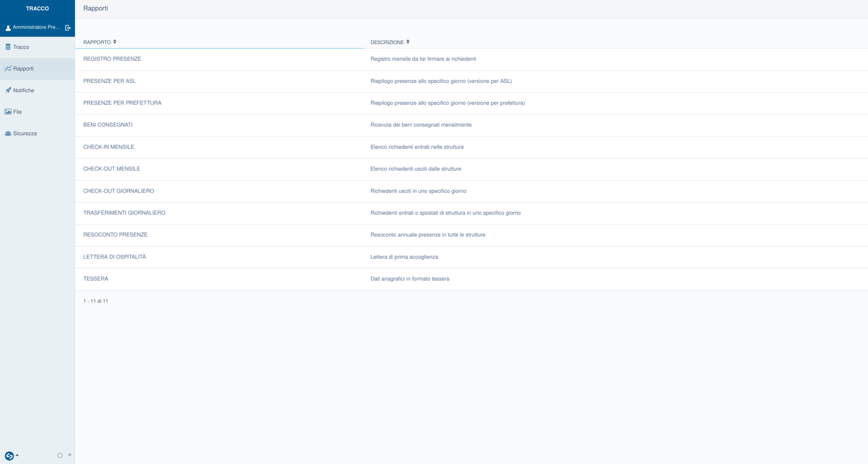Screen dimensions: 868x464
Task: Click description 'Registro mensile da far firmare ai richiedenti'
Action: click(x=423, y=59)
